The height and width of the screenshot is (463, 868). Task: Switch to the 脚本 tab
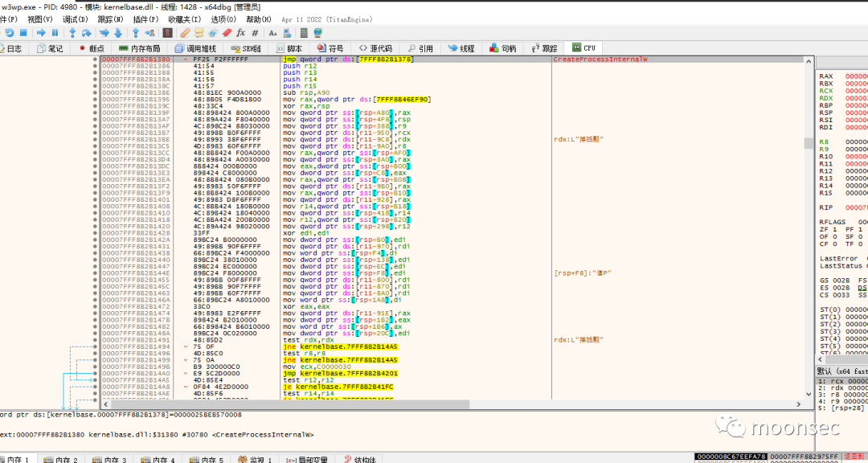click(x=289, y=49)
